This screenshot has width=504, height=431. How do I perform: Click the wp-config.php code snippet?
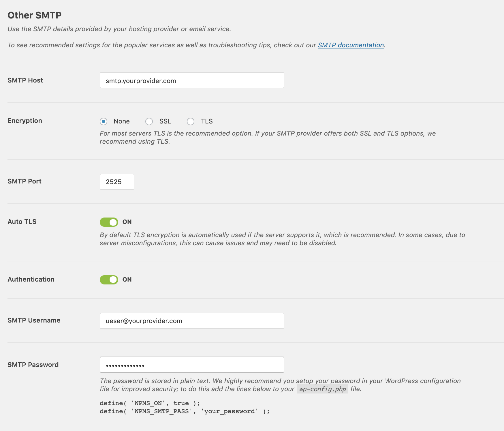[322, 389]
